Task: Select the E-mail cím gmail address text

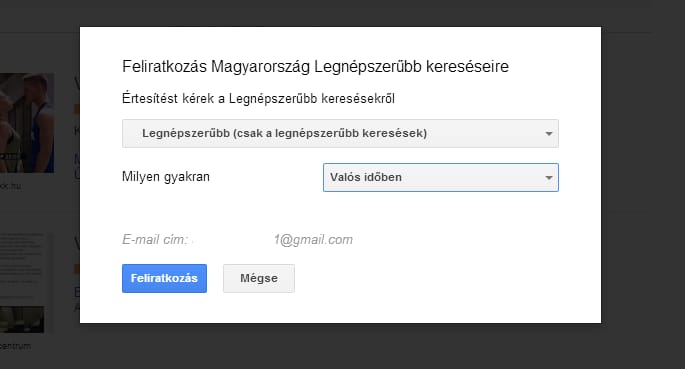Action: point(237,239)
